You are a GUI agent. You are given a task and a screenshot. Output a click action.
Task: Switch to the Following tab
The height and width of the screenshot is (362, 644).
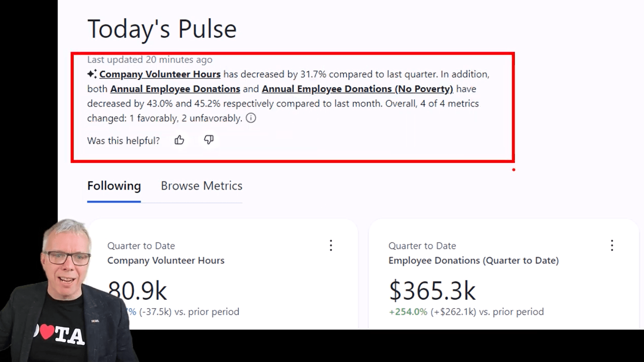114,186
